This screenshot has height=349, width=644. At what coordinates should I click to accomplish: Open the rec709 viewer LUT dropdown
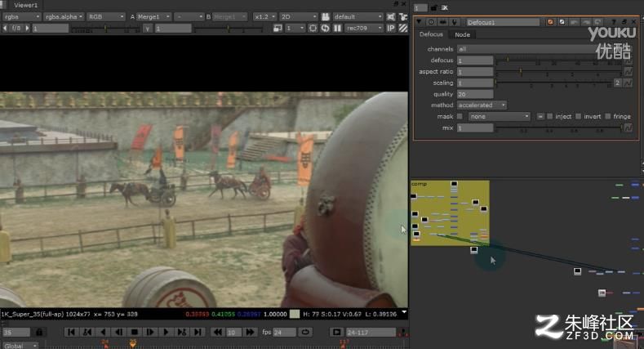[x=364, y=29]
